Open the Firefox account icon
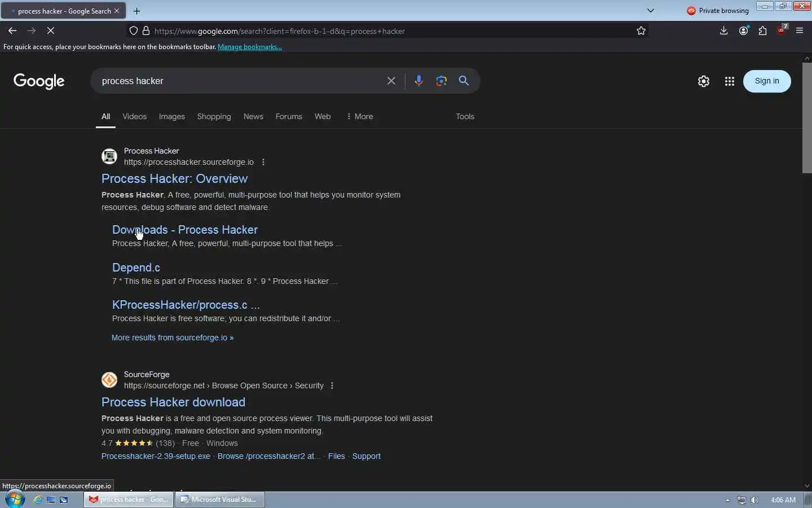Viewport: 812px width, 508px height. pyautogui.click(x=744, y=31)
